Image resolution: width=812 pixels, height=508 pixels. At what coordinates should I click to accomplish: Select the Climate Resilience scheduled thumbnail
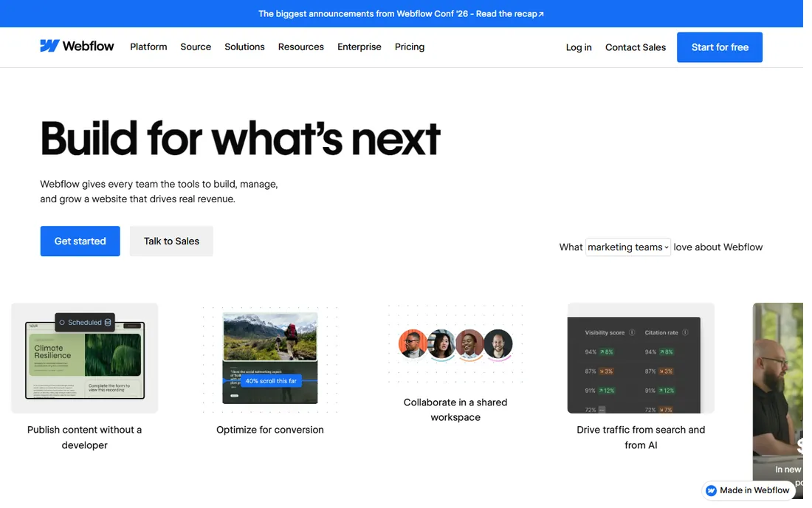pyautogui.click(x=84, y=358)
